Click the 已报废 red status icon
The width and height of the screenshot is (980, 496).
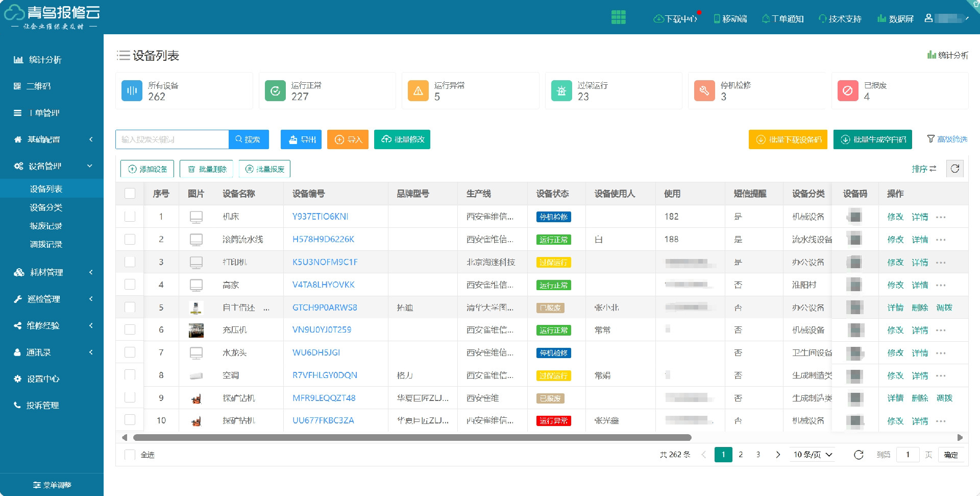click(847, 91)
